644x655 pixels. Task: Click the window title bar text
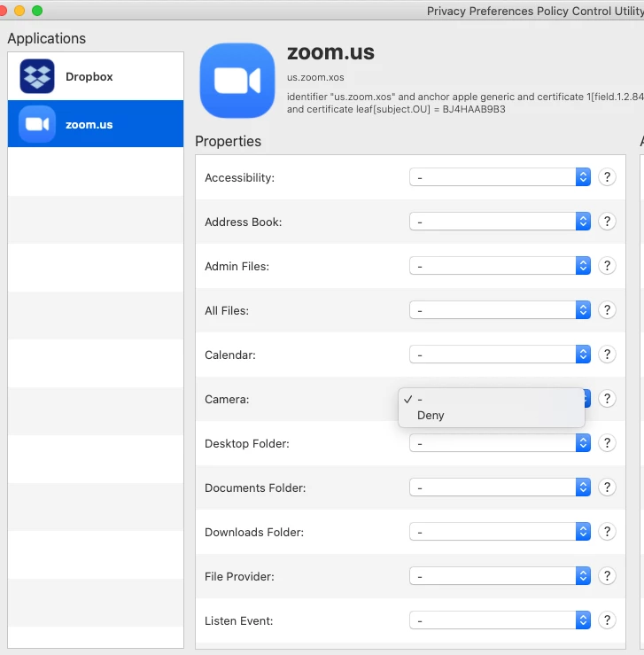coord(535,11)
